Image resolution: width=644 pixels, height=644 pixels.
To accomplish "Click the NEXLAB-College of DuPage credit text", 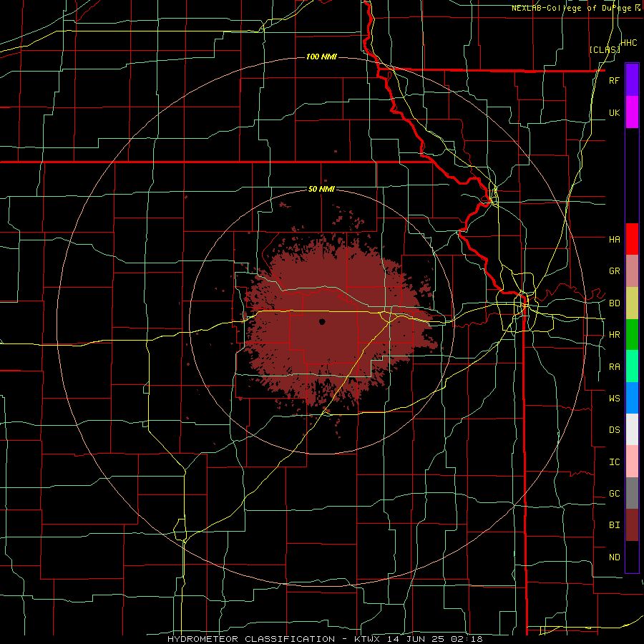I will coord(572,8).
